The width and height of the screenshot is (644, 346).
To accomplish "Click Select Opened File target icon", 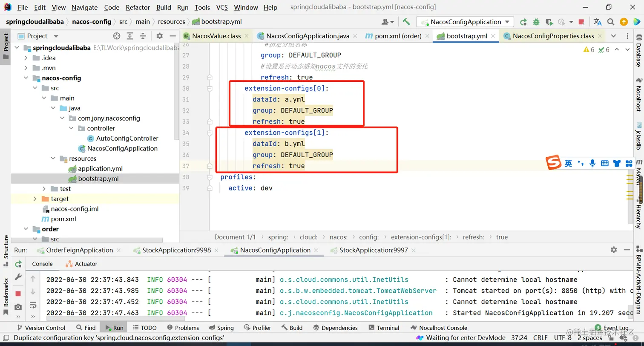I will (117, 36).
